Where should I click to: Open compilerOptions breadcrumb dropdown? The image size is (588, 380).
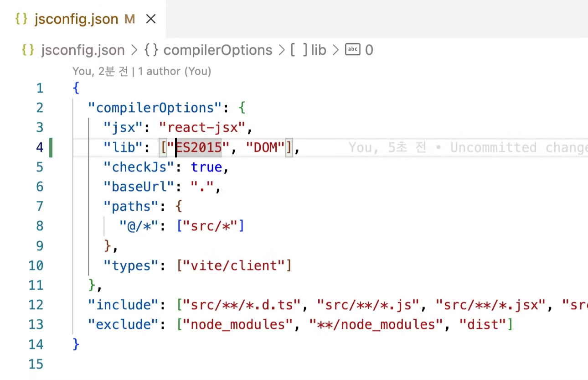(217, 50)
